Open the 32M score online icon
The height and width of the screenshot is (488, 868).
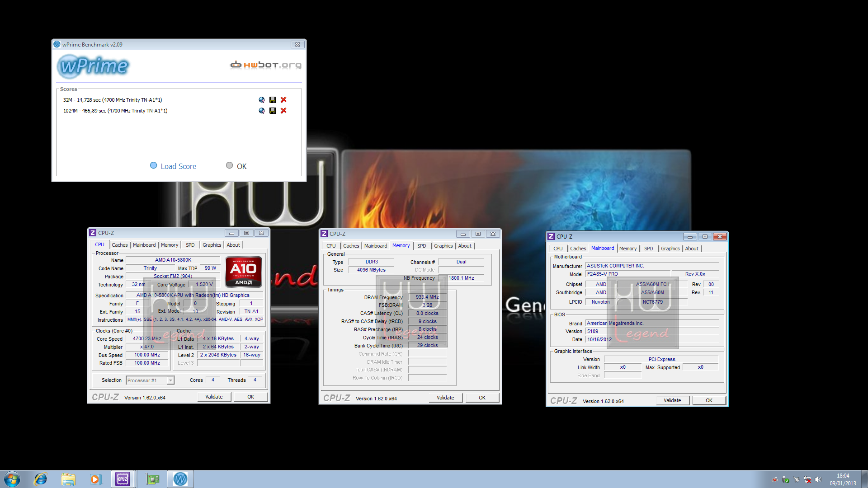(261, 100)
